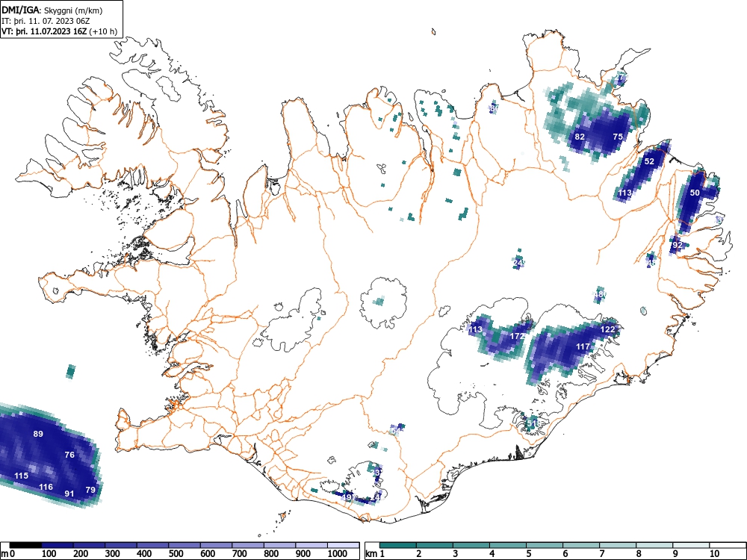Click the teal swatch between 5 and 6 km
Viewport: 747px width, 560px height.
tap(545, 545)
